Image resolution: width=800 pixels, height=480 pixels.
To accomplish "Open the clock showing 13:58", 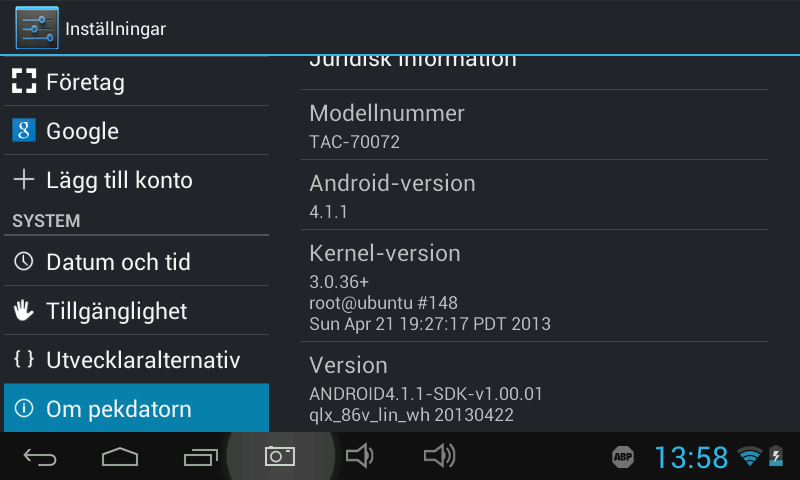I will [691, 457].
